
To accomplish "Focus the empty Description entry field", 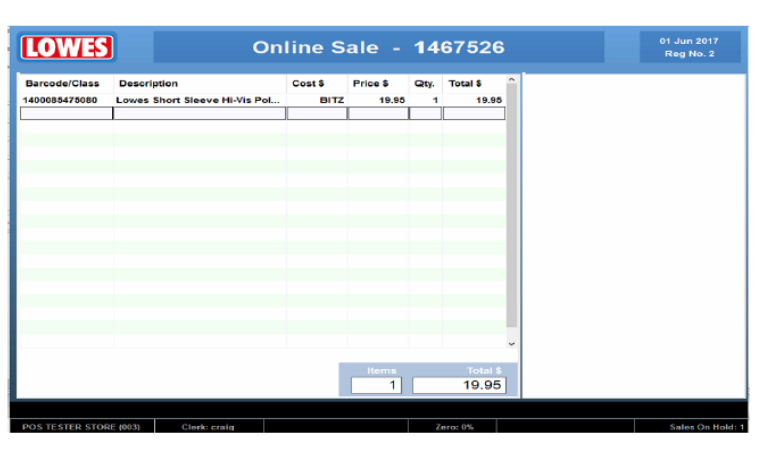I will pos(200,114).
